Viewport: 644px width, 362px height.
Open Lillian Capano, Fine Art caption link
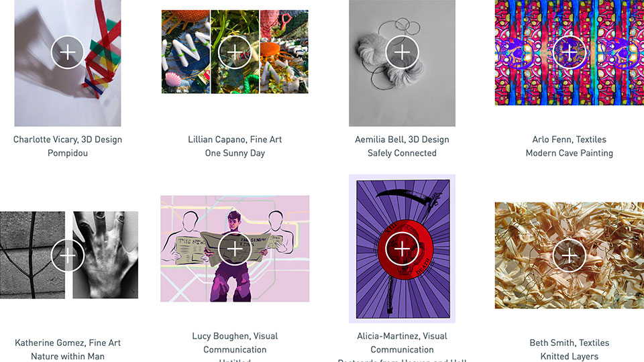[235, 139]
